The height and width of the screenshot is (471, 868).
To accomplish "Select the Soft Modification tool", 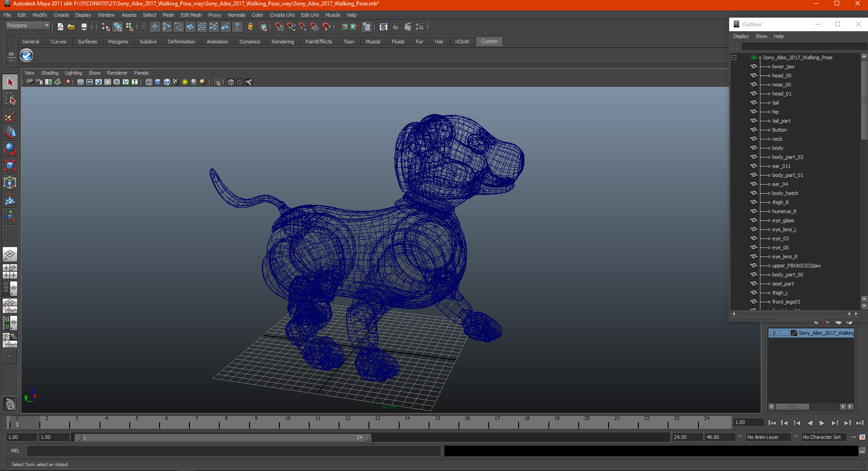I will tap(10, 199).
